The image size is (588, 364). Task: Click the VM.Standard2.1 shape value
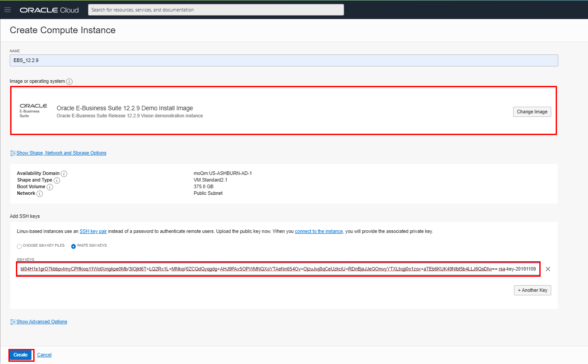(x=211, y=180)
